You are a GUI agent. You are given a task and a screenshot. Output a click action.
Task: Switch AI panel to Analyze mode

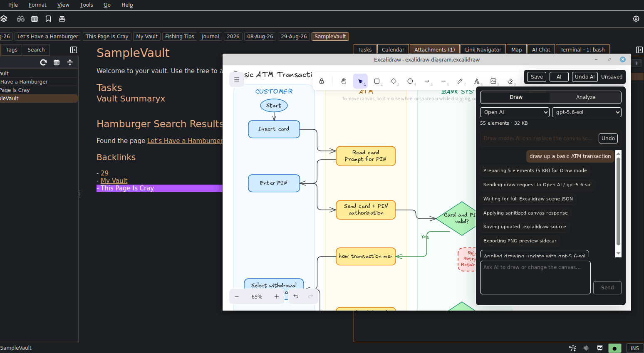[586, 97]
